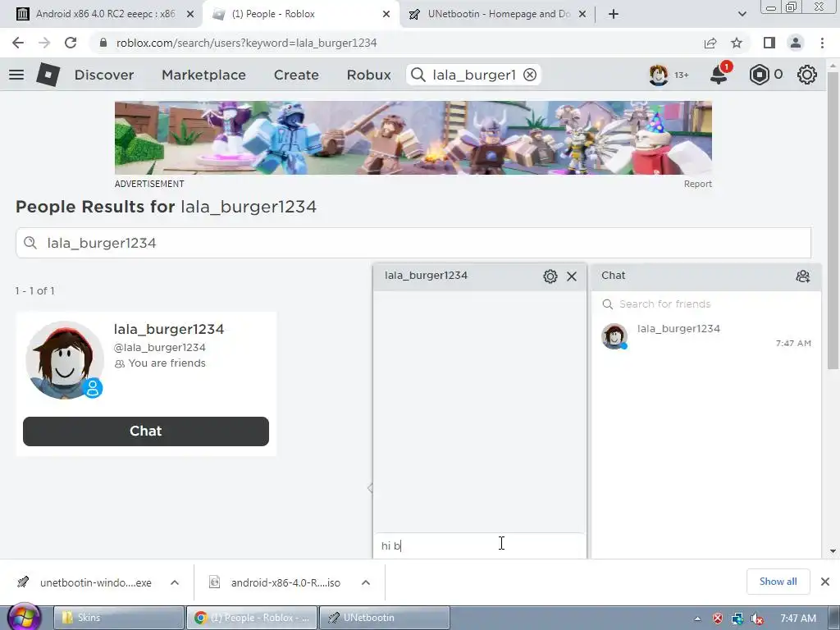Open lala_burger1234 profile name link
This screenshot has width=840, height=630.
[169, 329]
